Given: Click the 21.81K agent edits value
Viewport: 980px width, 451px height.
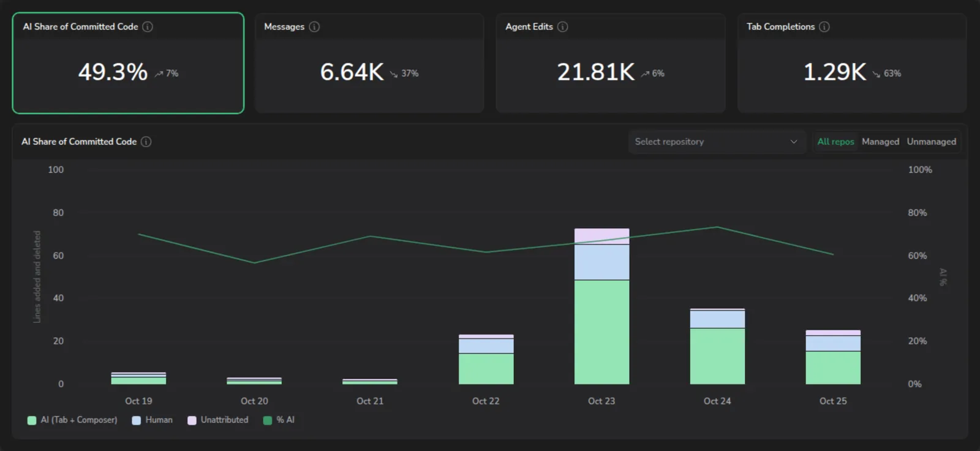Looking at the screenshot, I should pos(595,72).
